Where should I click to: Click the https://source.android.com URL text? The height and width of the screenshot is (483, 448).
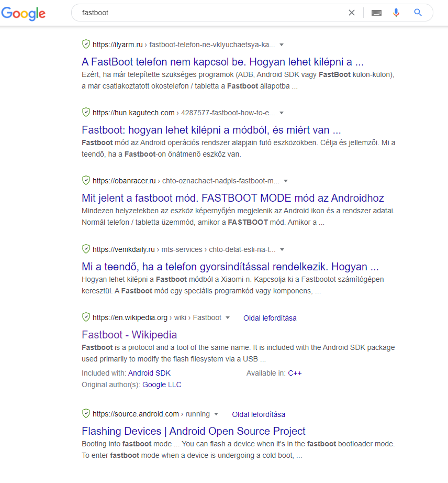click(136, 414)
